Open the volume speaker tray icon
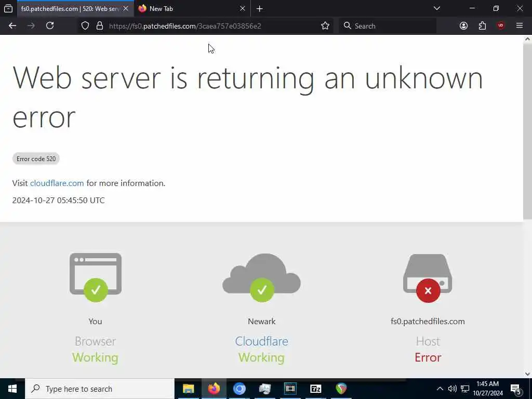Screen dimensions: 532x399 [453, 389]
